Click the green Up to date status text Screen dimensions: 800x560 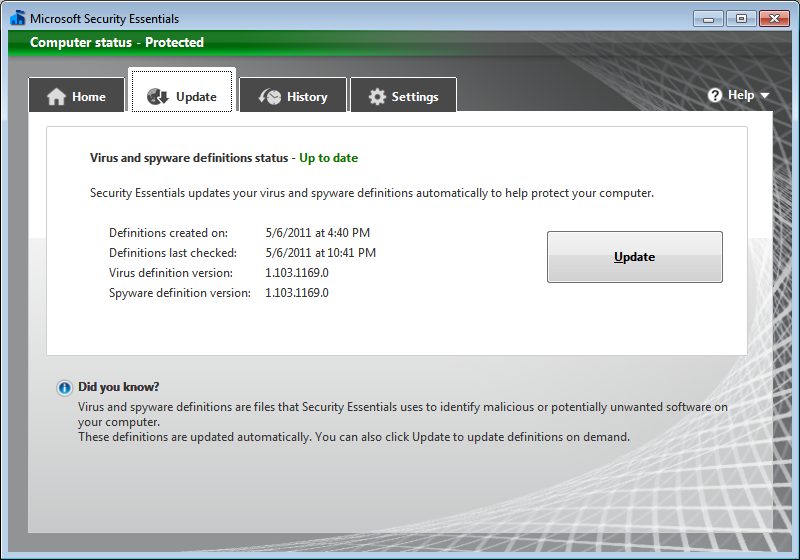point(328,158)
